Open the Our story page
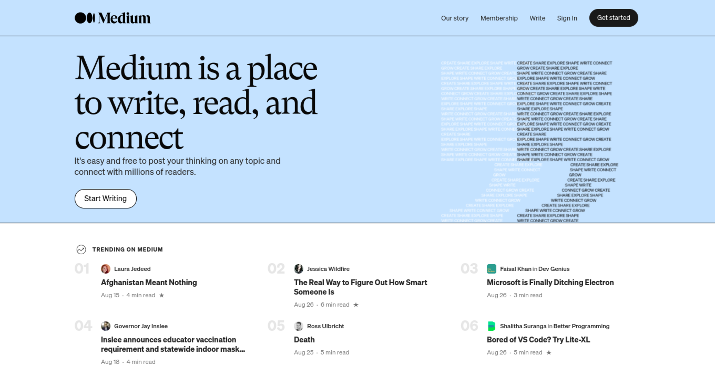This screenshot has height=366, width=715. tap(455, 18)
